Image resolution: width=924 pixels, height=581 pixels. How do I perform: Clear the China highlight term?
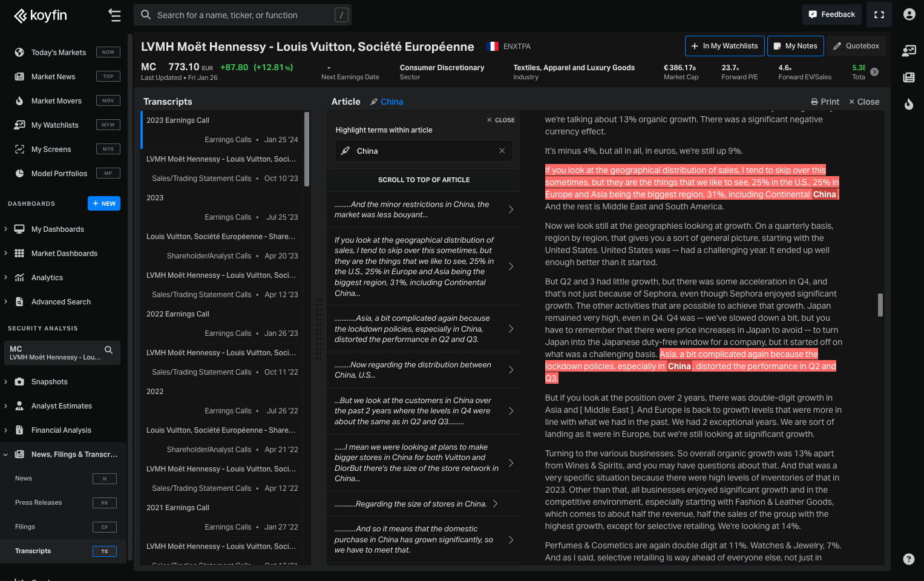502,151
